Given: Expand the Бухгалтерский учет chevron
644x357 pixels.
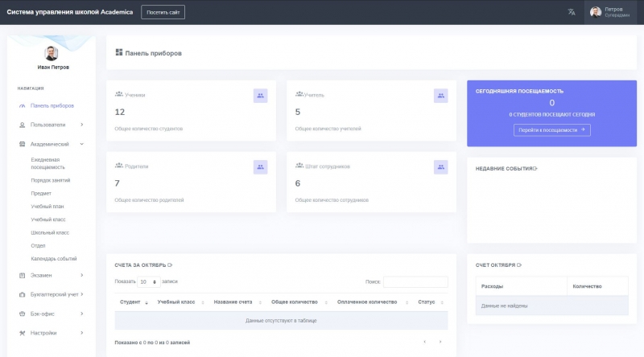Looking at the screenshot, I should [82, 294].
